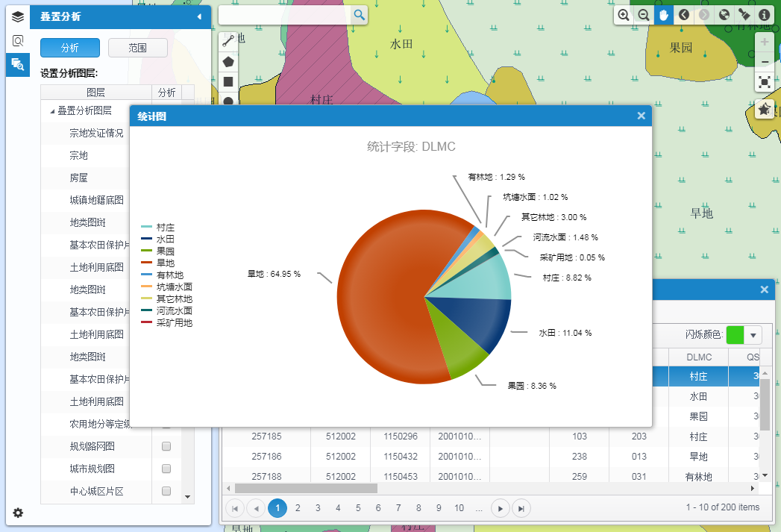Screen dimensions: 781x532
Task: Open the layers panel icon in sidebar
Action: click(18, 17)
